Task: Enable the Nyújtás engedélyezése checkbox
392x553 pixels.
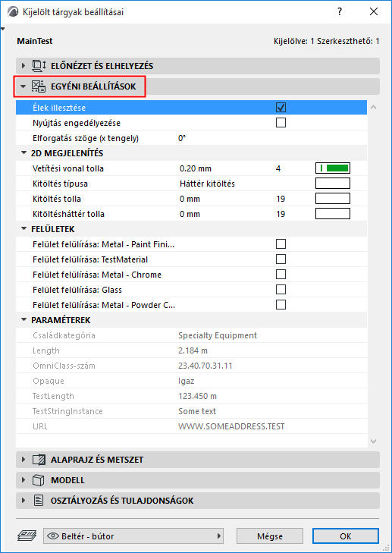Action: (281, 123)
